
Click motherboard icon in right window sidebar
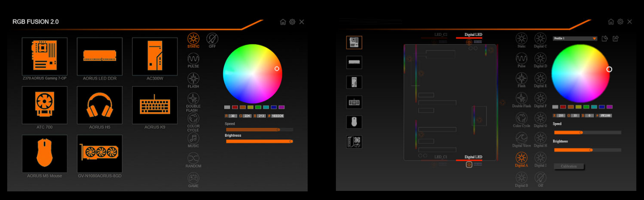pyautogui.click(x=354, y=42)
